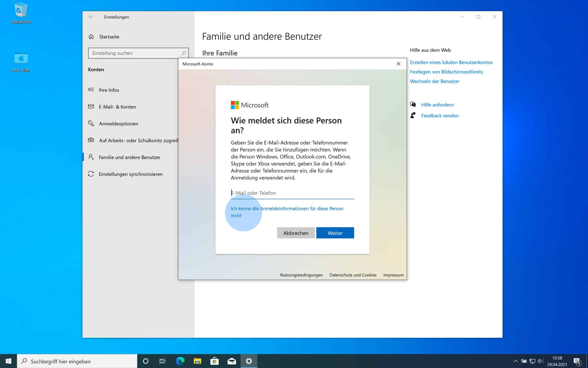
Task: Open Datenschutz und Cookies link
Action: (x=353, y=275)
